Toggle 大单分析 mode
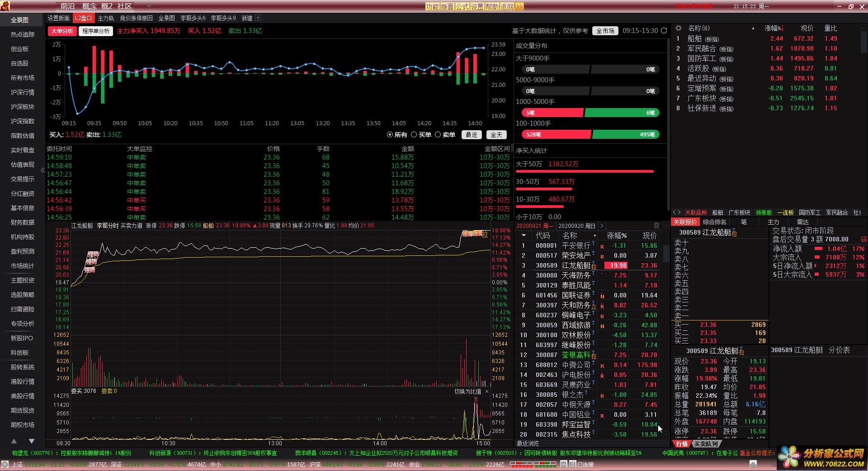The height and width of the screenshot is (471, 868). pos(62,31)
